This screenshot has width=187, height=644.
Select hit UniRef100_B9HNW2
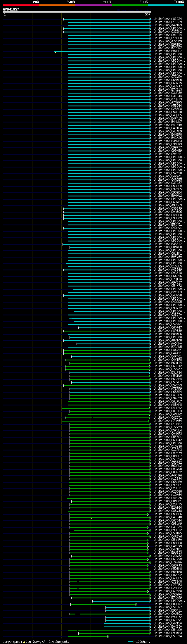[x=168, y=196]
